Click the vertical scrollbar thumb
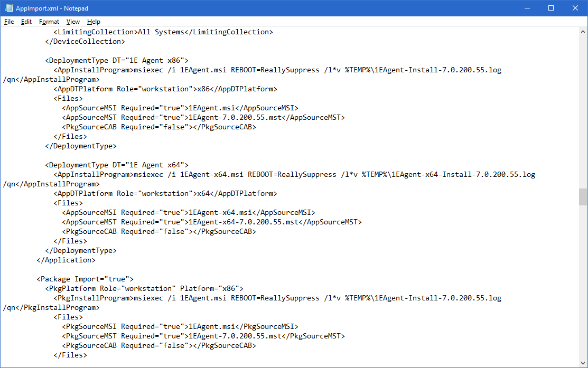Viewport: 588px width, 368px height. (583, 196)
